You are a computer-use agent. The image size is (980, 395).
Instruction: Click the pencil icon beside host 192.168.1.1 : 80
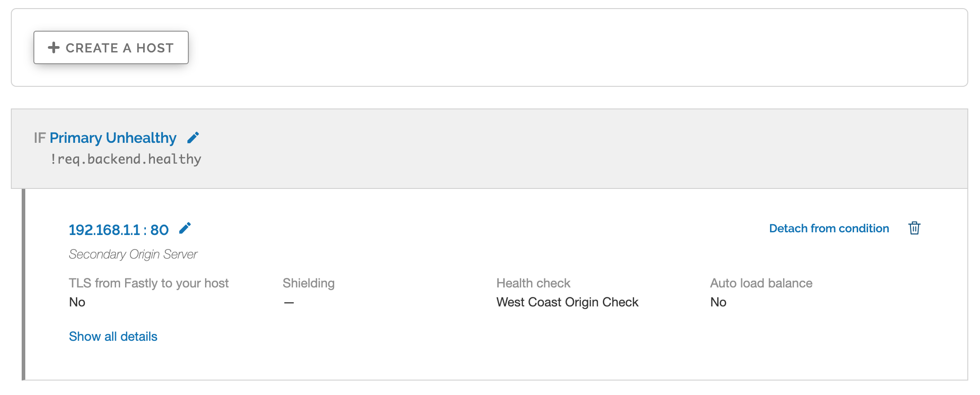coord(185,228)
